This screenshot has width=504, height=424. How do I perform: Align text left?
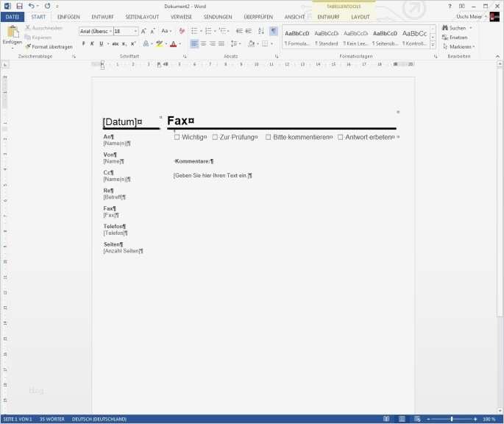click(194, 43)
